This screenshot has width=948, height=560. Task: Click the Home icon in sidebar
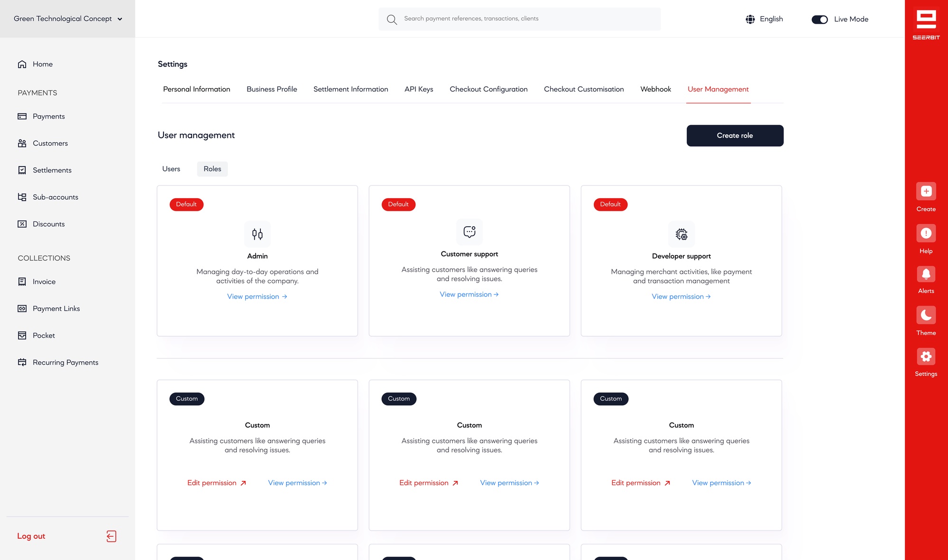click(x=22, y=64)
